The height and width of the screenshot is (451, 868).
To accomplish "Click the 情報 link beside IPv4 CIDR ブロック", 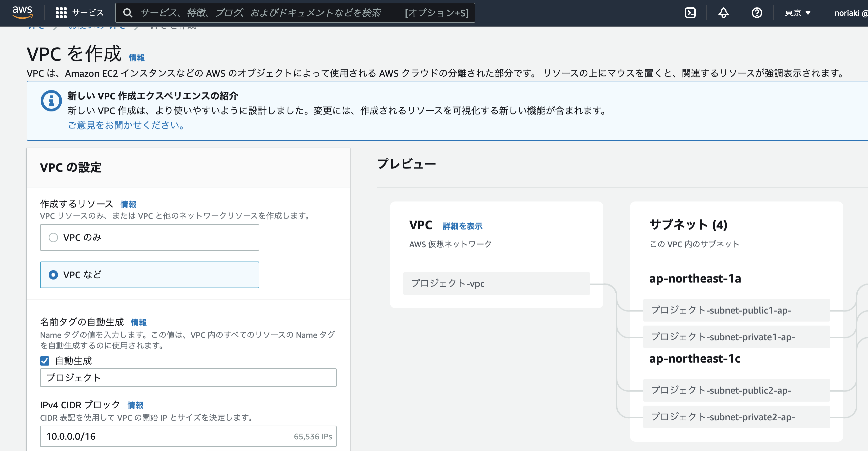I will pyautogui.click(x=135, y=405).
